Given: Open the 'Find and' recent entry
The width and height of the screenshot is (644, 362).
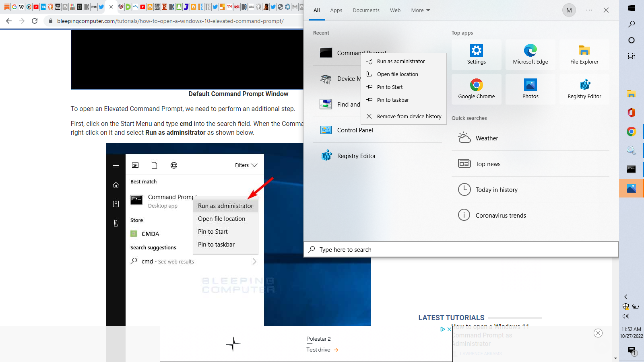Looking at the screenshot, I should click(337, 104).
